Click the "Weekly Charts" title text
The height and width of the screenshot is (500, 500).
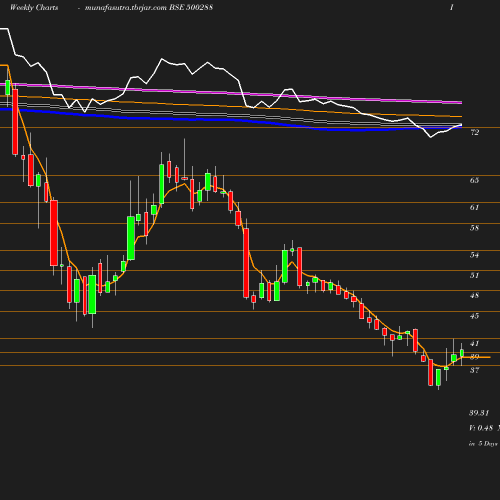pos(34,8)
